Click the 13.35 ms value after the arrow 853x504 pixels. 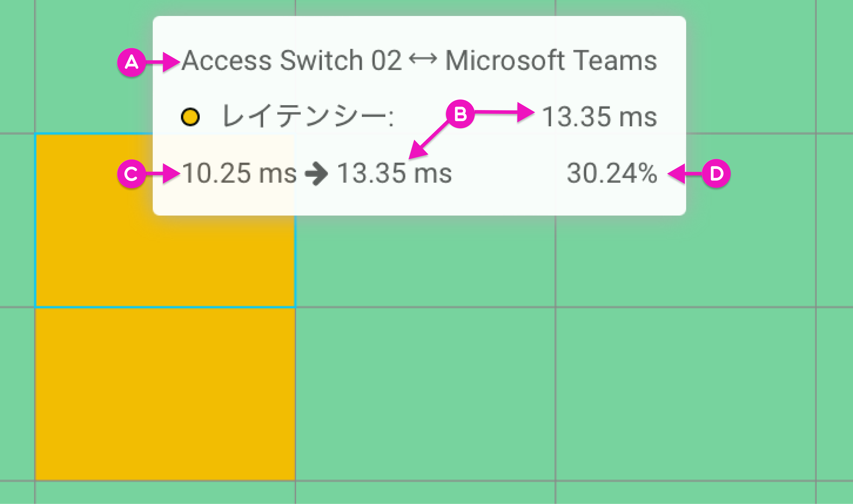394,173
